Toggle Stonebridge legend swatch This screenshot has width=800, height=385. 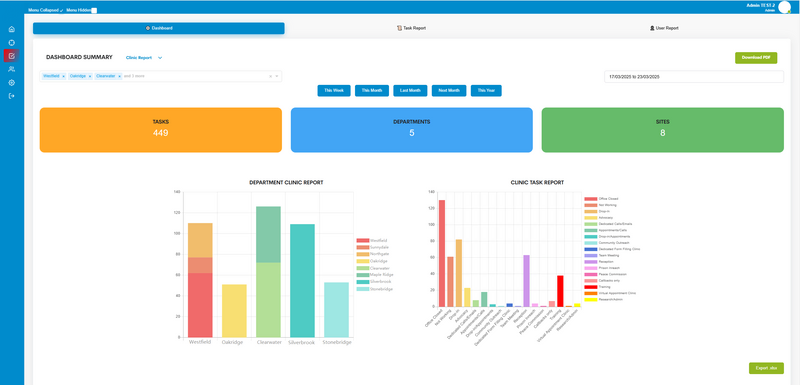tap(362, 289)
